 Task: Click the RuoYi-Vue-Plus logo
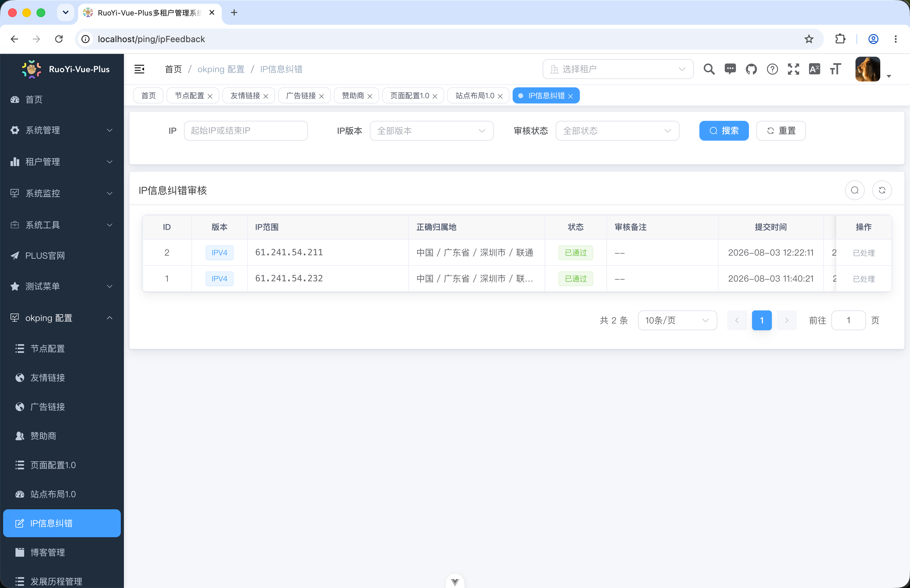click(x=31, y=69)
